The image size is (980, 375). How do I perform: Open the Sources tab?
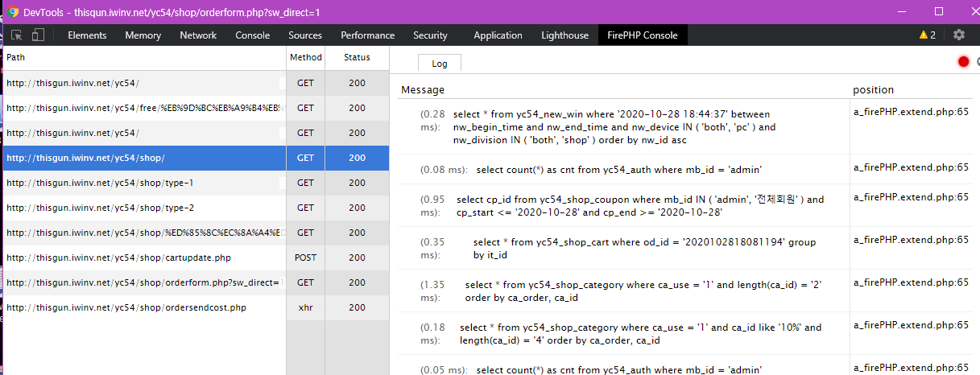coord(305,35)
